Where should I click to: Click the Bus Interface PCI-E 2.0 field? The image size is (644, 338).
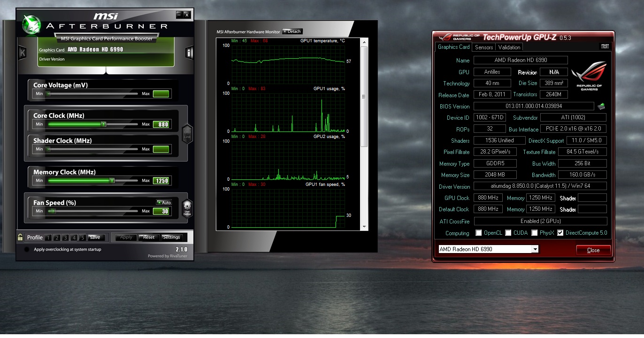point(574,129)
